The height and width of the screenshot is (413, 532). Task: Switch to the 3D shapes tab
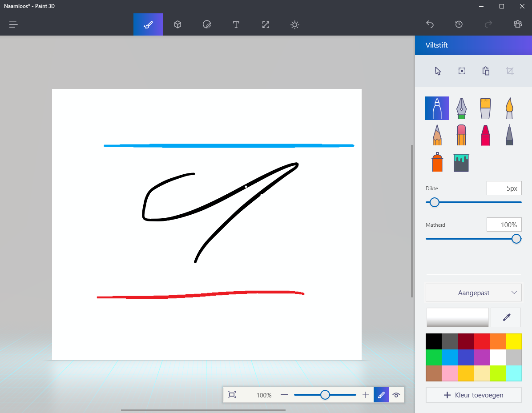177,24
